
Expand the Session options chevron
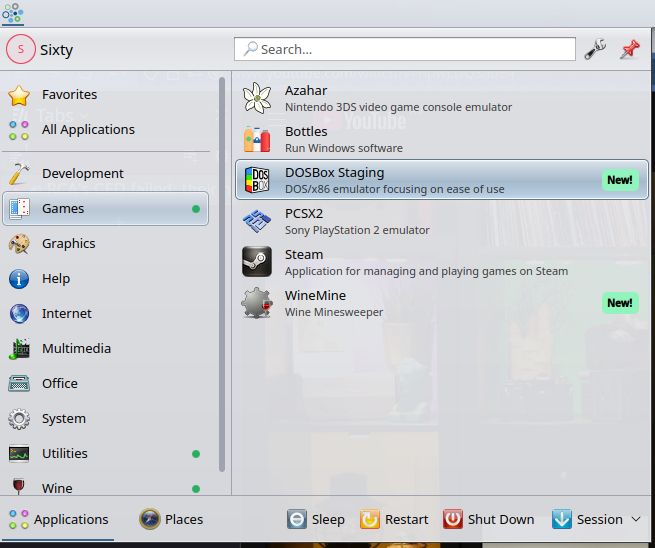(x=636, y=519)
